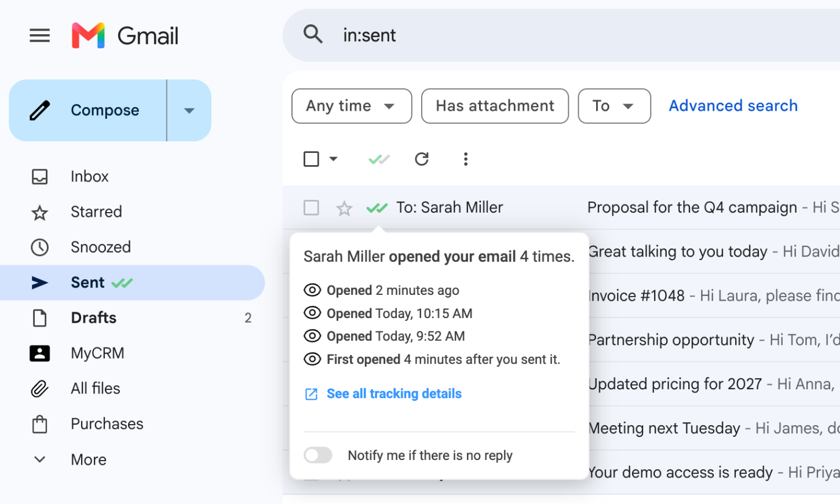The width and height of the screenshot is (840, 504).
Task: Click the Snoozed clock icon
Action: 39,247
